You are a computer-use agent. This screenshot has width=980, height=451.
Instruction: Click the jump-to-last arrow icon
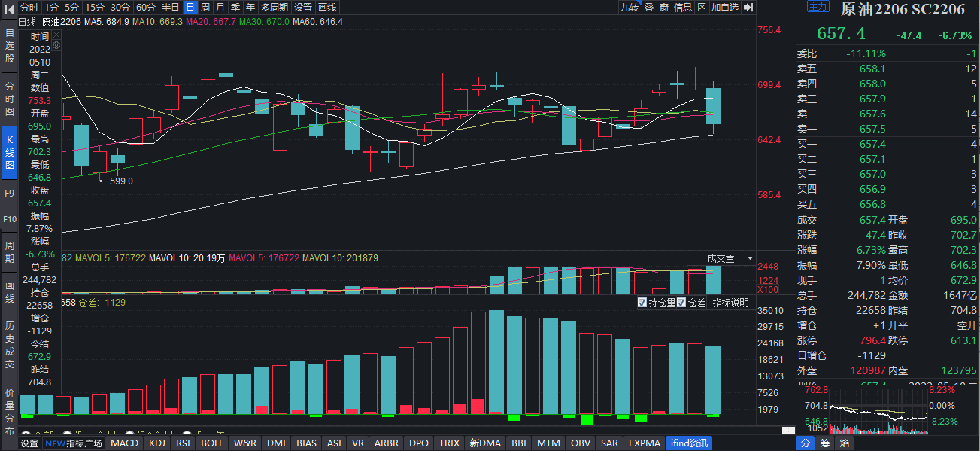point(748,7)
